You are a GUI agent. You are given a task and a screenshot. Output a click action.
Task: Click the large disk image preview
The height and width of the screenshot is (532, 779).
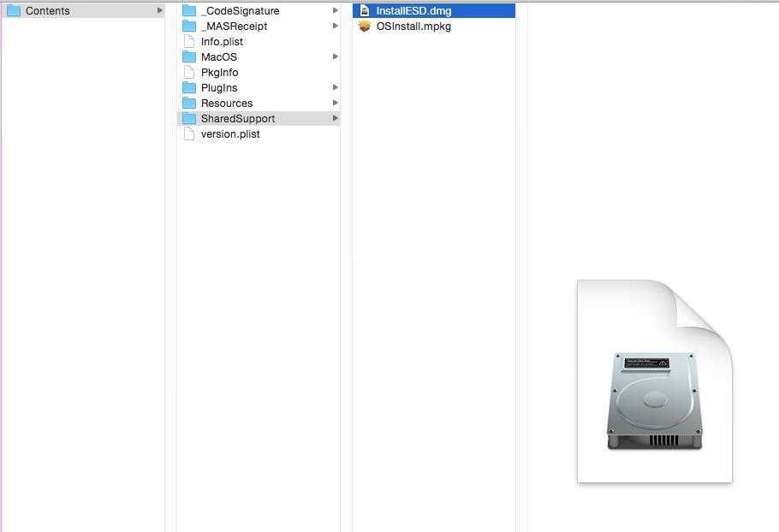point(654,381)
